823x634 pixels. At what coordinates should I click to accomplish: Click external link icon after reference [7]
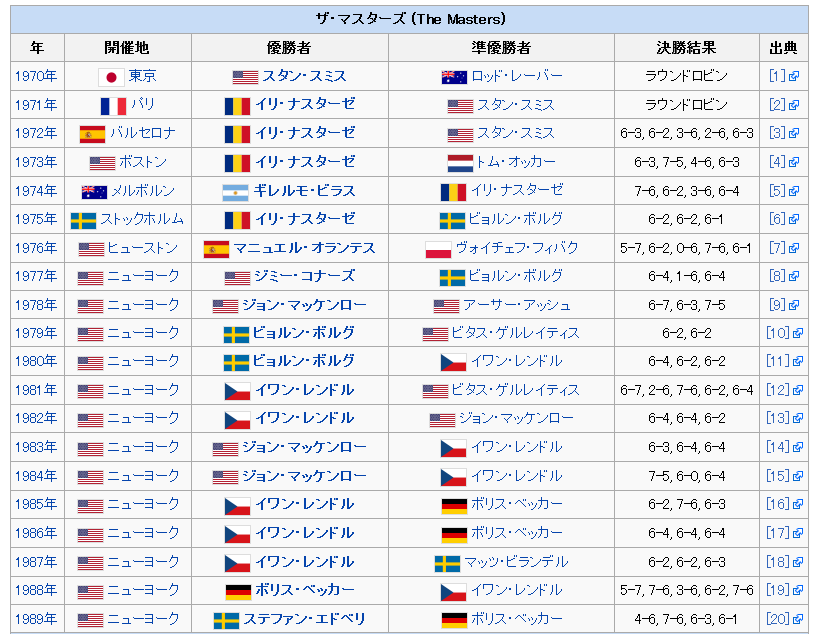(794, 248)
